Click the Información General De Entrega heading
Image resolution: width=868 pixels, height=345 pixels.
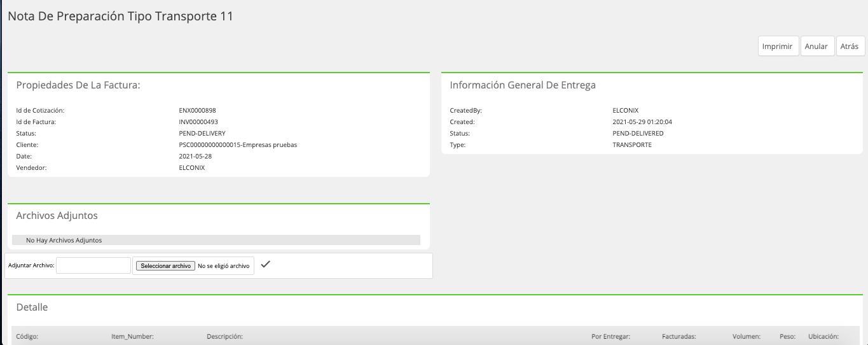point(523,85)
